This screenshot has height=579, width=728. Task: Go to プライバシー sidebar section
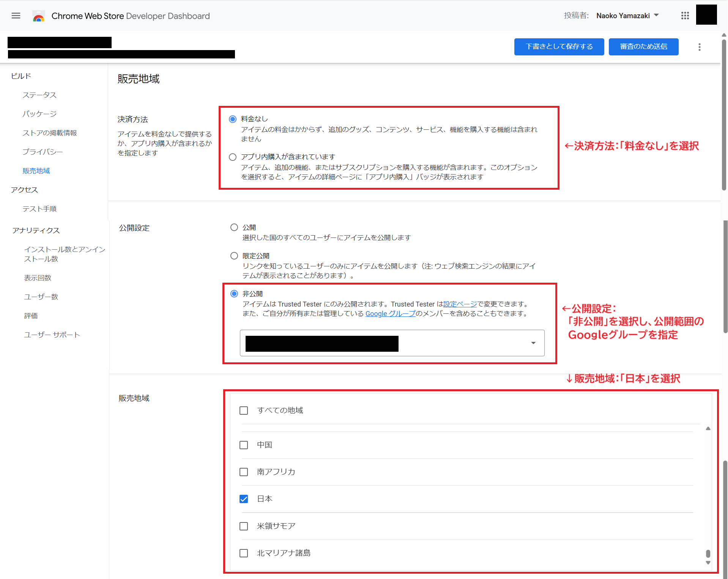click(x=43, y=152)
